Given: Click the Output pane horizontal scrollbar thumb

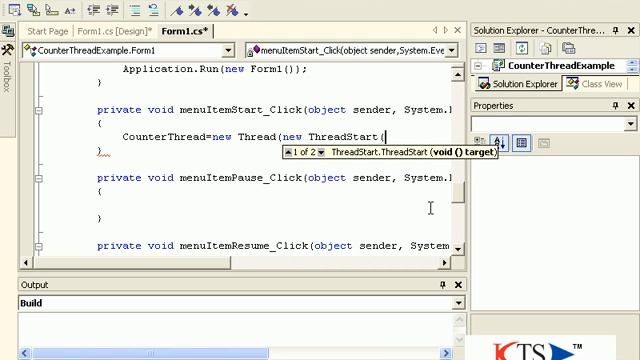Looking at the screenshot, I should point(150,353).
